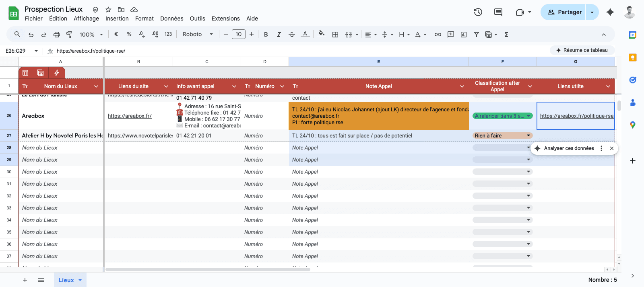The height and width of the screenshot is (287, 644).
Task: Select the Lieux sheet tab
Action: [x=70, y=280]
